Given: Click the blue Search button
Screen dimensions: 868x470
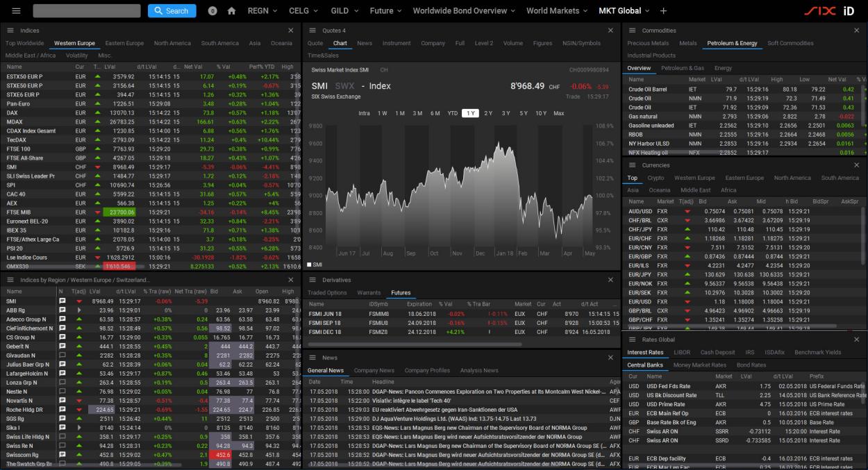Looking at the screenshot, I should click(172, 11).
